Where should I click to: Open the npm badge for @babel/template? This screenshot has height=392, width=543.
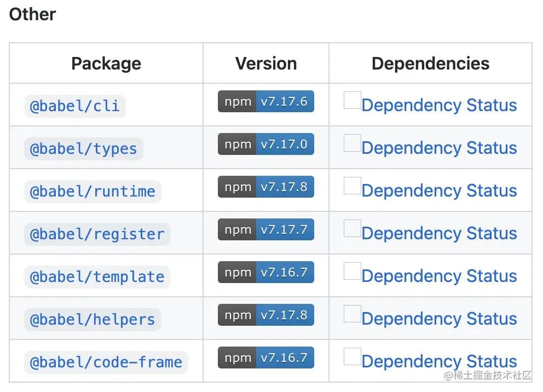[x=265, y=273]
